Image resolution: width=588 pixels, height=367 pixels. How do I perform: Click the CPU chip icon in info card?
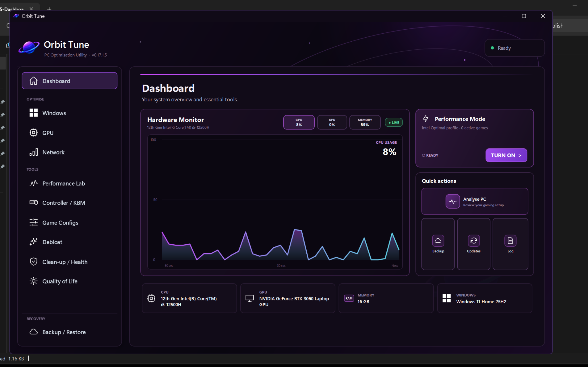[151, 298]
